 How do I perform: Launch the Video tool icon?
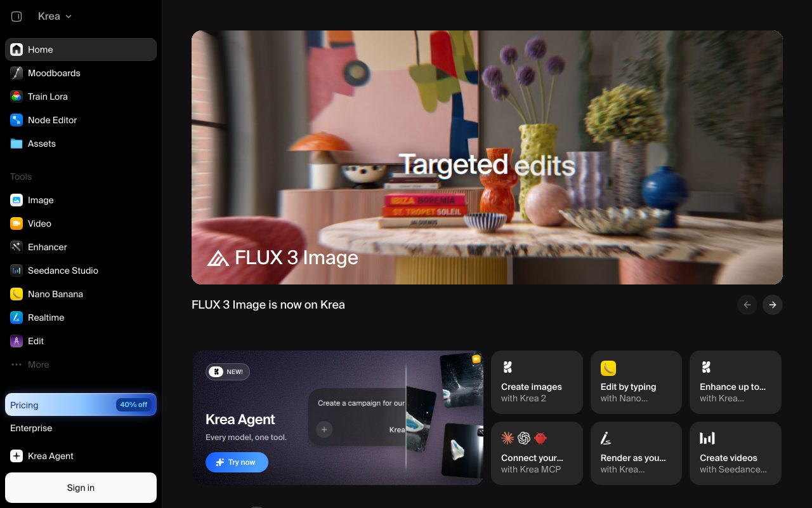tap(16, 224)
